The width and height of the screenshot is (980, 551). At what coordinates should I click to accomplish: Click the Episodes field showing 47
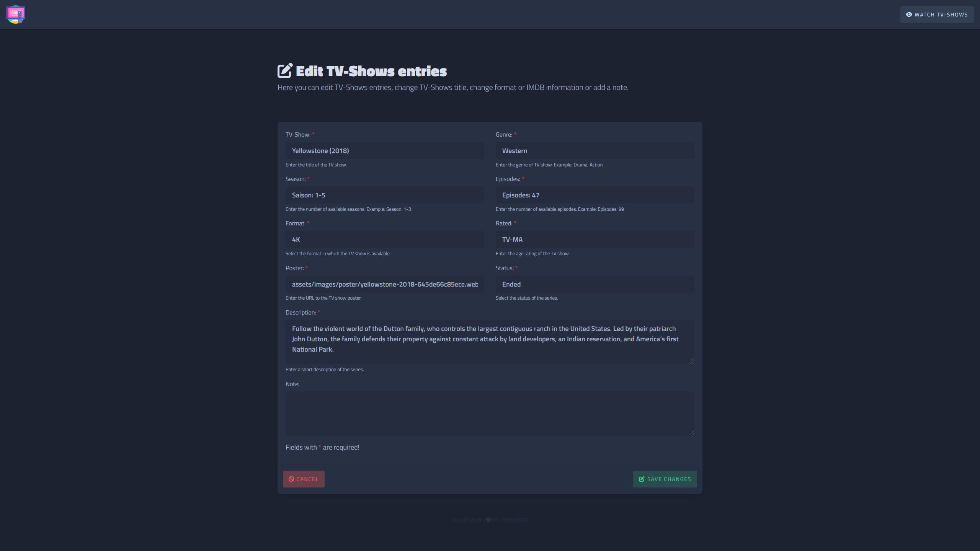(595, 195)
